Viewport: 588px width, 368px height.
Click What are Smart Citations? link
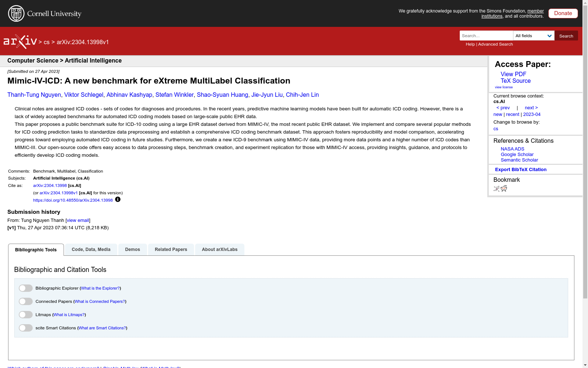coord(102,328)
